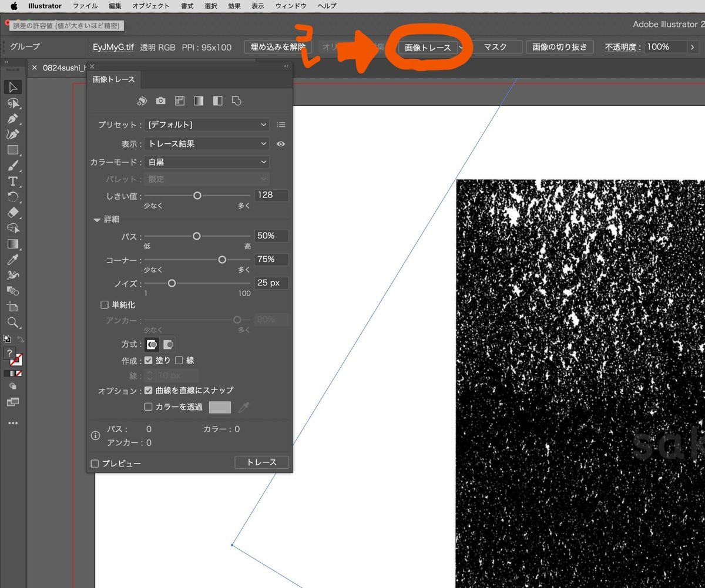Image resolution: width=705 pixels, height=588 pixels.
Task: Choose the Eyedropper tool in toolbar
Action: [x=13, y=259]
